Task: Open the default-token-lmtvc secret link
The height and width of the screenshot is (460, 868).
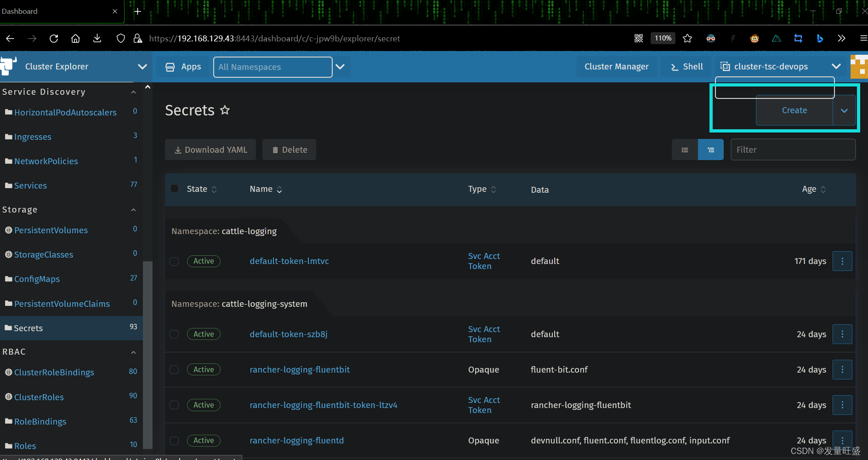Action: pyautogui.click(x=289, y=261)
